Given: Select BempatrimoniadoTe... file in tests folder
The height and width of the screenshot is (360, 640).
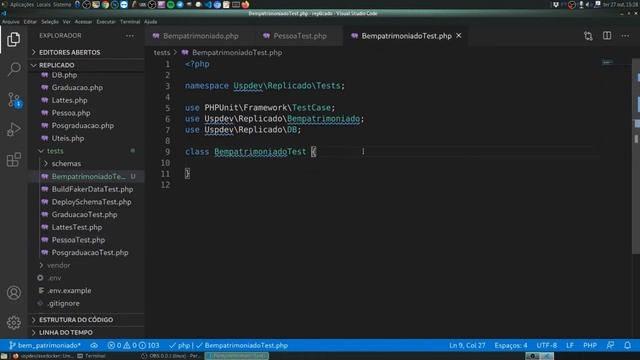Looking at the screenshot, I should click(86, 176).
